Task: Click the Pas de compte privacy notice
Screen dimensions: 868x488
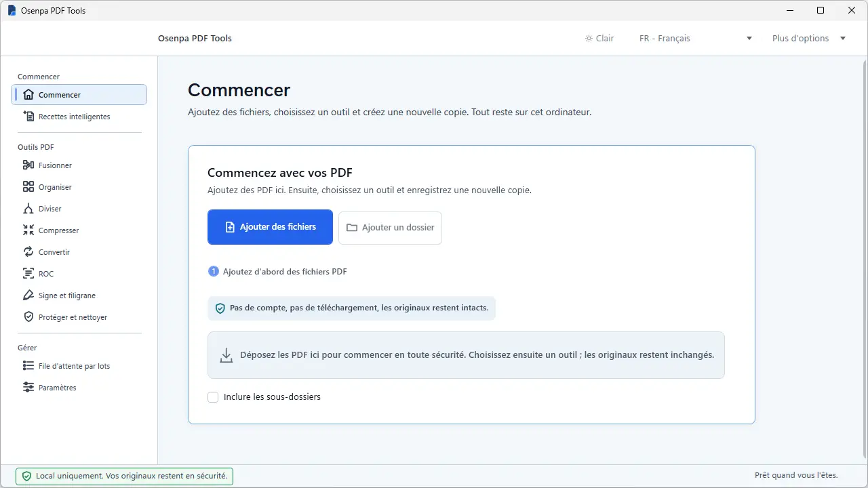Action: point(351,308)
